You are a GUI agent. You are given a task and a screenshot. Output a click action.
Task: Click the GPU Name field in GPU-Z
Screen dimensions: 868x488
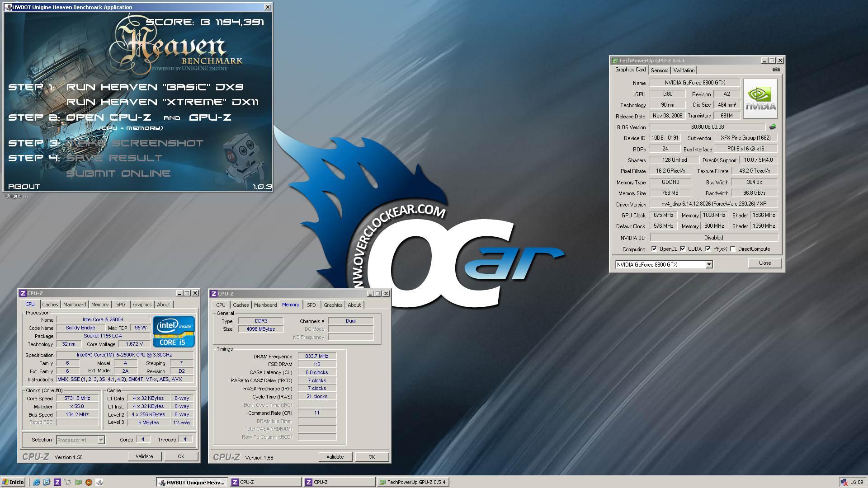tap(695, 83)
